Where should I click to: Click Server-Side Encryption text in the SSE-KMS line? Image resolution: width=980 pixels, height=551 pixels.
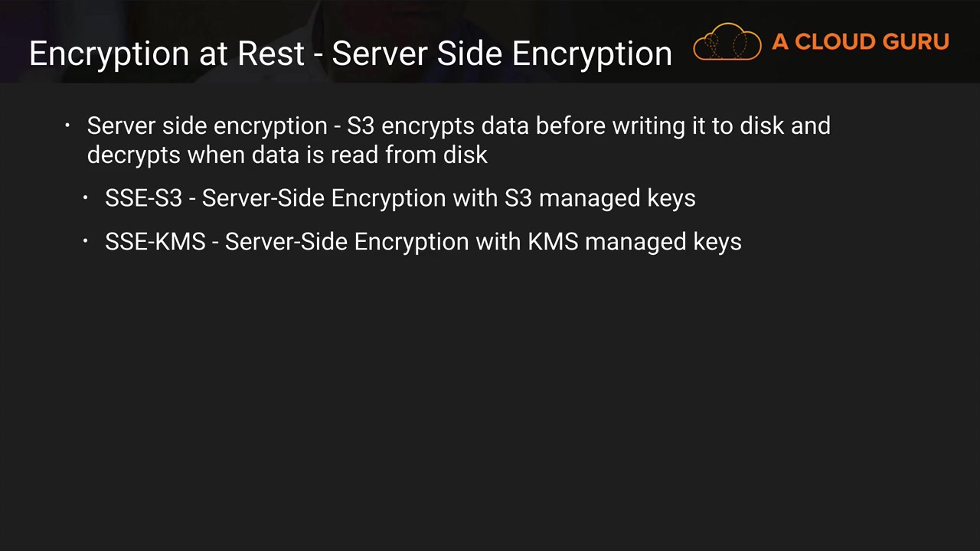(x=347, y=242)
